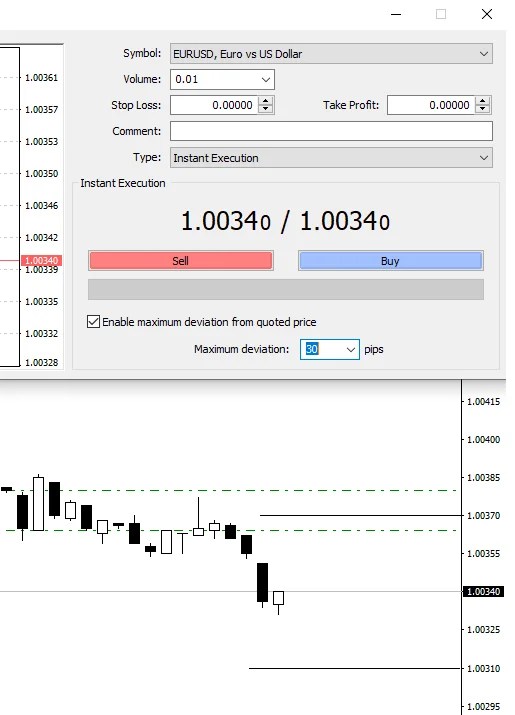
Task: Increase Take Profit with the up arrow
Action: (x=482, y=101)
